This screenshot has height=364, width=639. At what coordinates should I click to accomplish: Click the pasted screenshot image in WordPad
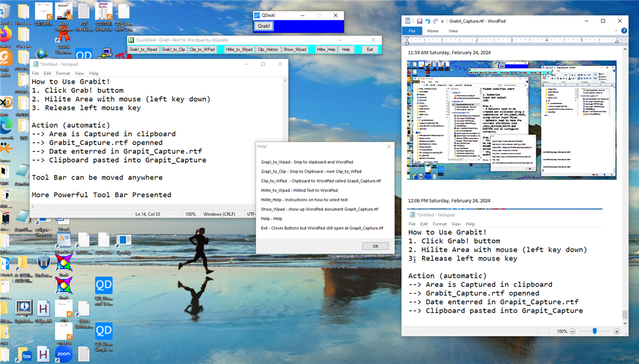[512, 120]
